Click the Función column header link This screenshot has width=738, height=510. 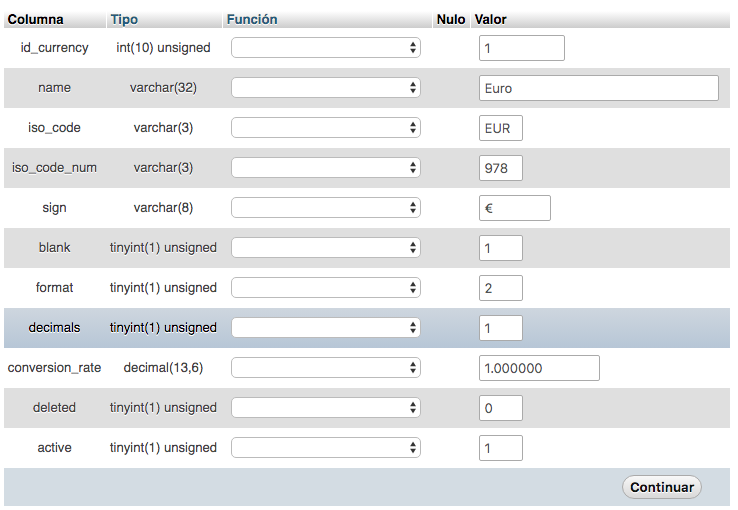[x=252, y=20]
